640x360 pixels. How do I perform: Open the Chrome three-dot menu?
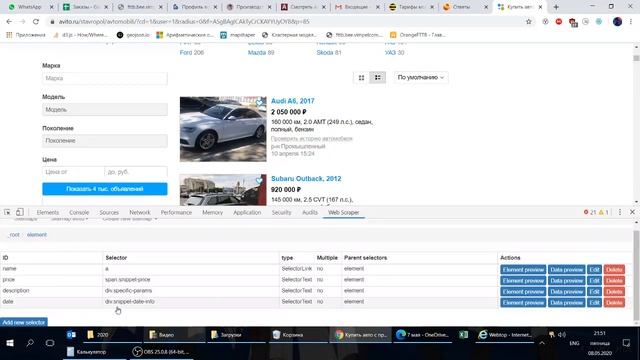pos(631,22)
